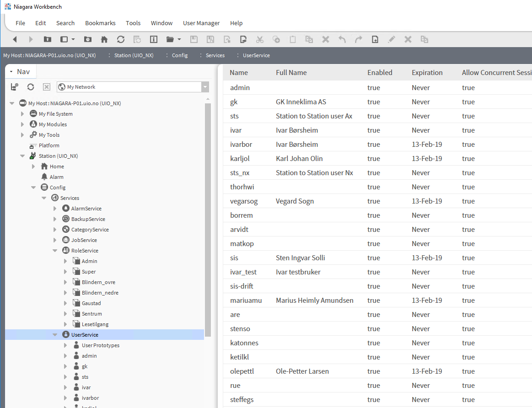Open the Bookmarks menu

click(x=100, y=23)
